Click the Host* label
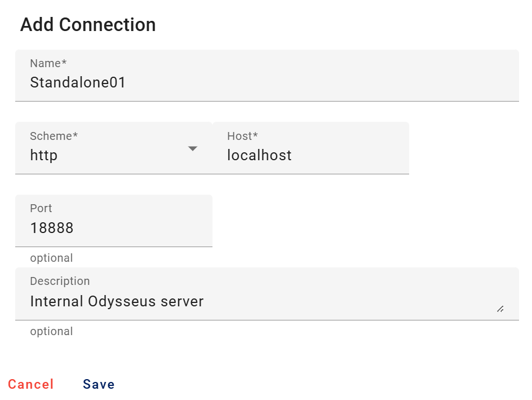This screenshot has width=532, height=400. click(242, 136)
